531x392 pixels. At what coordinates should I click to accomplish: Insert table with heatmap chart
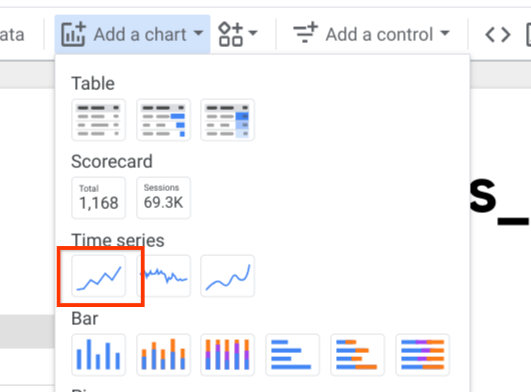228,120
